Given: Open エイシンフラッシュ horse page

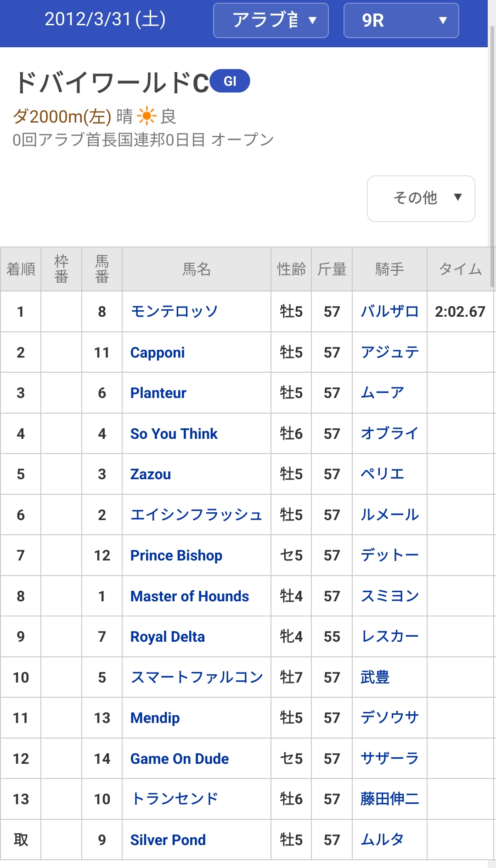Looking at the screenshot, I should pyautogui.click(x=196, y=515).
